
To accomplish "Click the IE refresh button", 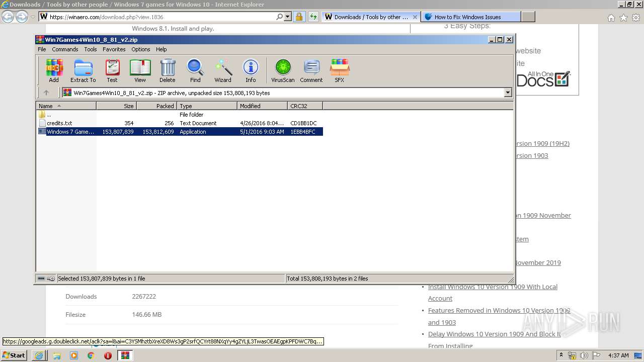I will click(x=313, y=17).
